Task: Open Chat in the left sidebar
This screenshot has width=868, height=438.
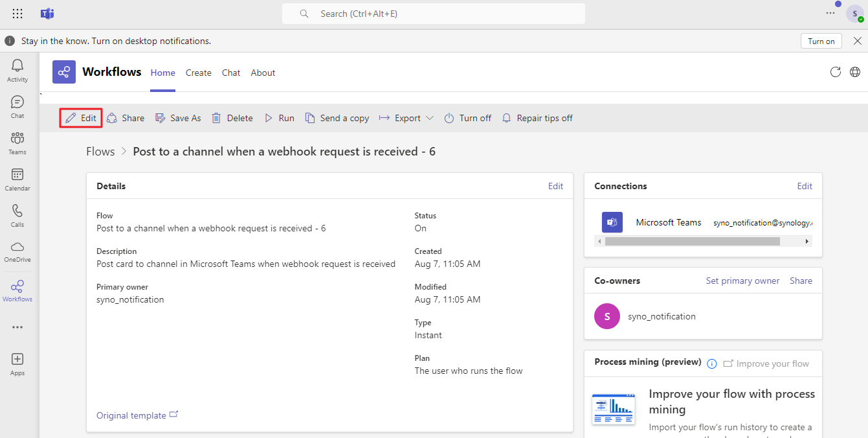Action: (x=17, y=107)
